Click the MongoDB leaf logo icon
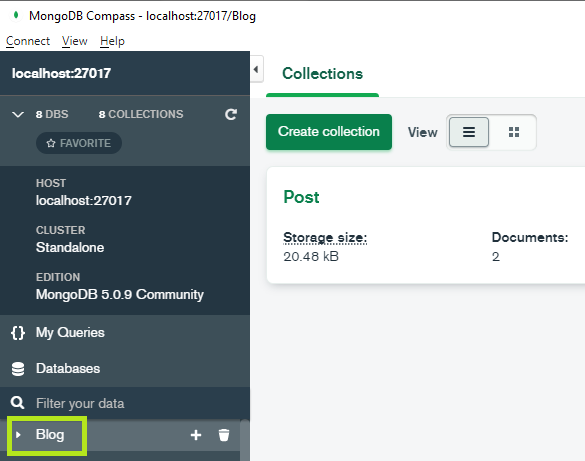 [16, 15]
